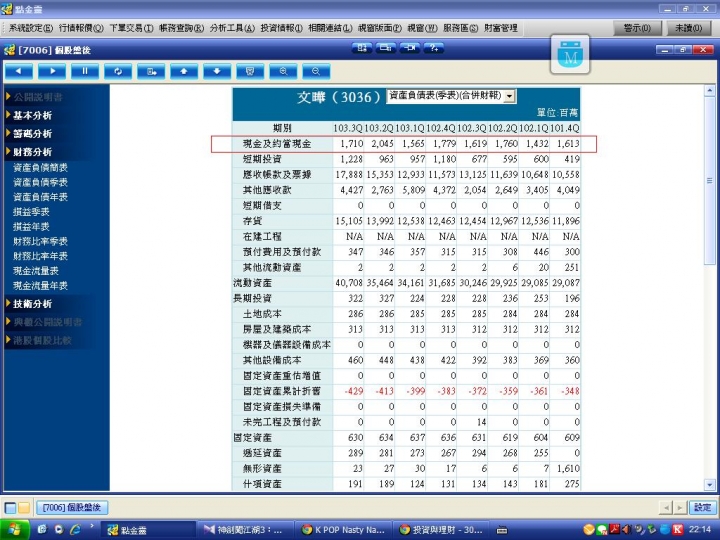Open 財富管理 menu
The width and height of the screenshot is (720, 540).
(x=501, y=28)
